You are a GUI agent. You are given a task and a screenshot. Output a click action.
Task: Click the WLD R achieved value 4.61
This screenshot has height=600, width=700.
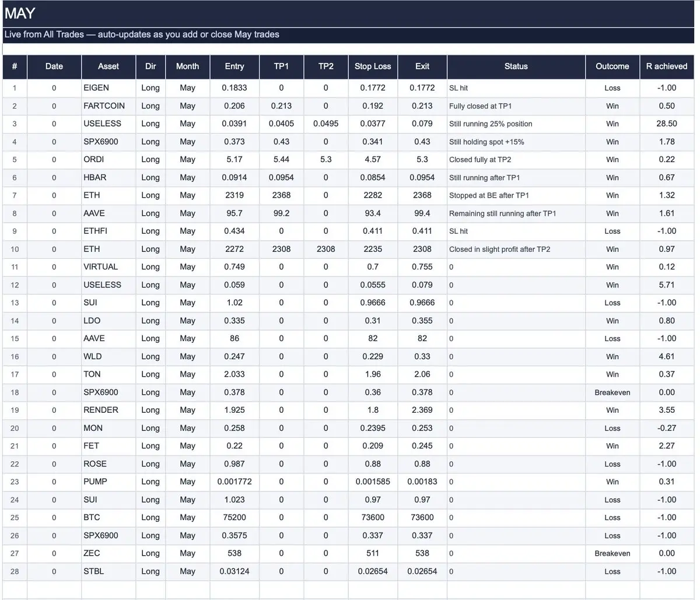(x=667, y=356)
